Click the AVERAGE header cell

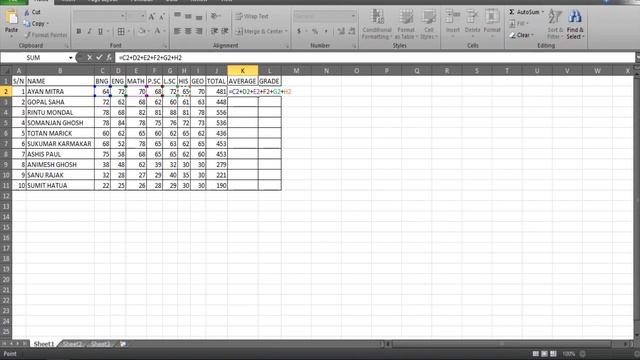tap(242, 81)
